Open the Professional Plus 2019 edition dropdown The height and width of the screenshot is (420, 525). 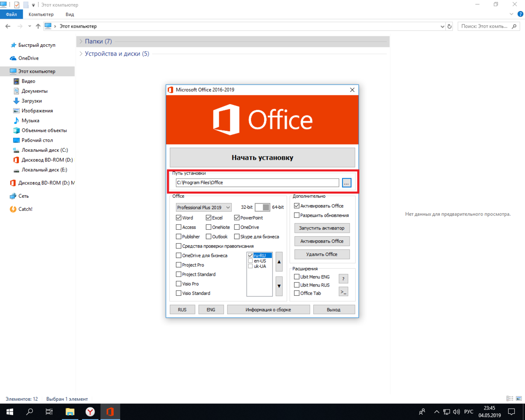coord(203,207)
